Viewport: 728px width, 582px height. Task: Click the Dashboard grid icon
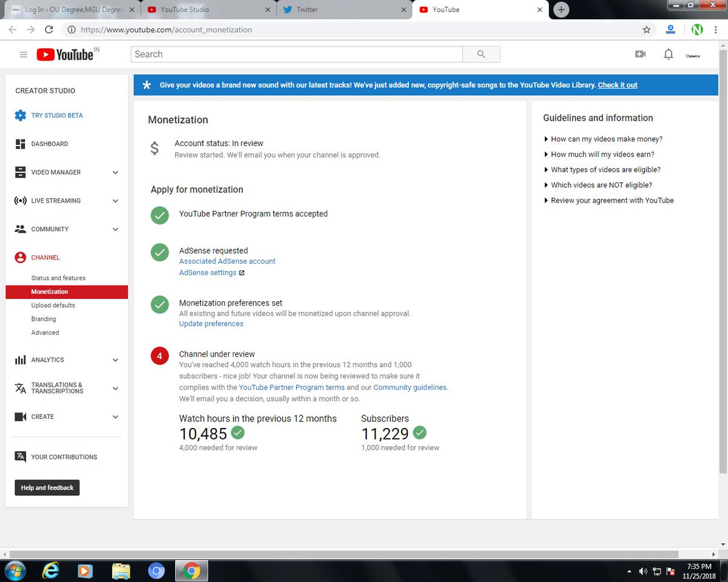20,144
